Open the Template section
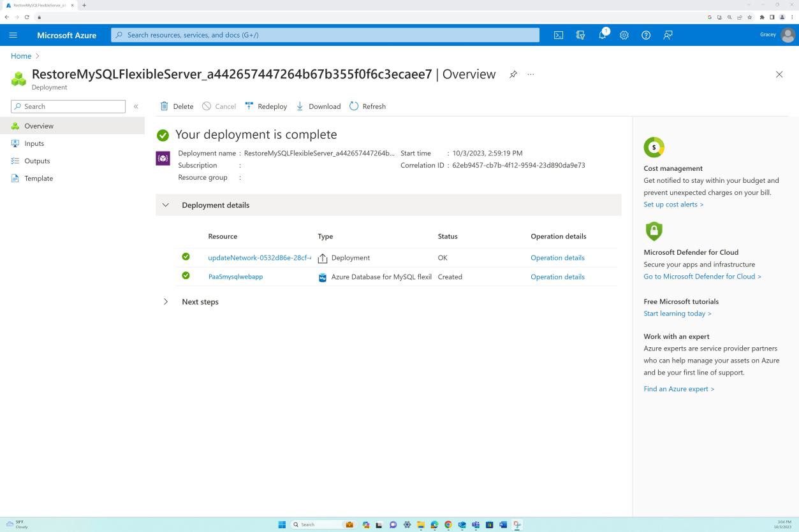799x532 pixels. click(38, 178)
